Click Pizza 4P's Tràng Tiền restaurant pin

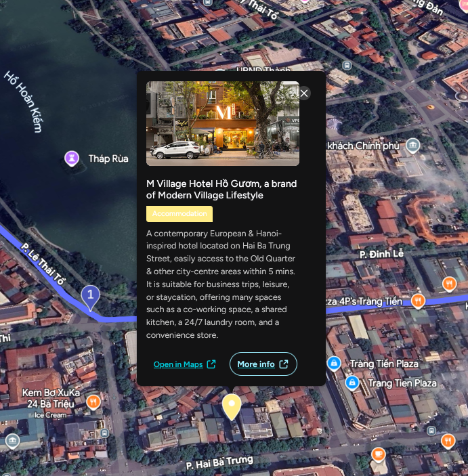point(418,301)
